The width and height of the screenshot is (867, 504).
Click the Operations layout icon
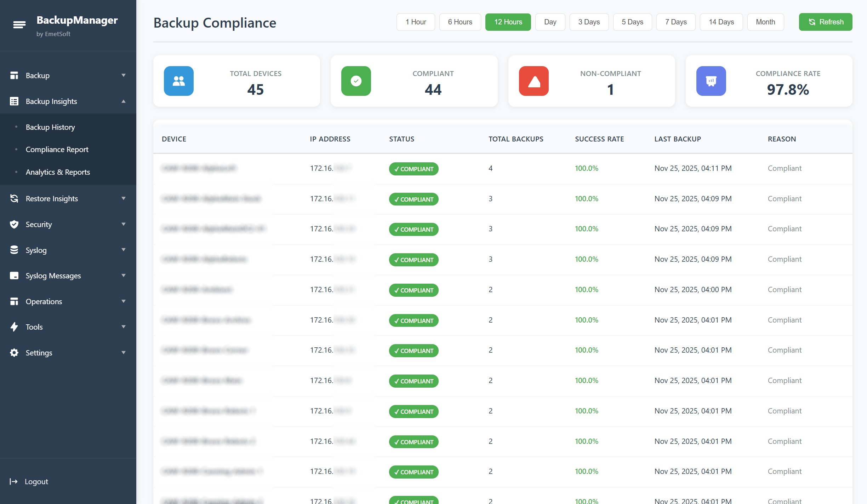click(x=14, y=301)
